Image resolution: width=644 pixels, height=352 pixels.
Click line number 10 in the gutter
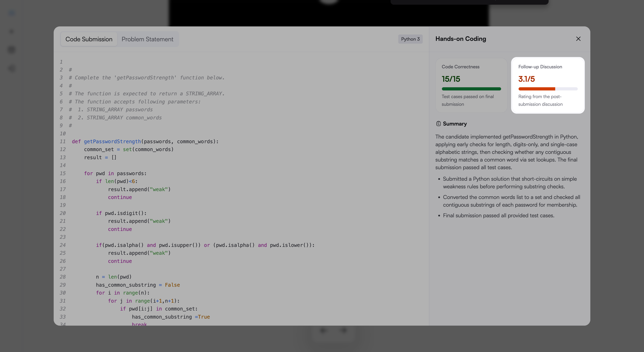click(x=62, y=133)
